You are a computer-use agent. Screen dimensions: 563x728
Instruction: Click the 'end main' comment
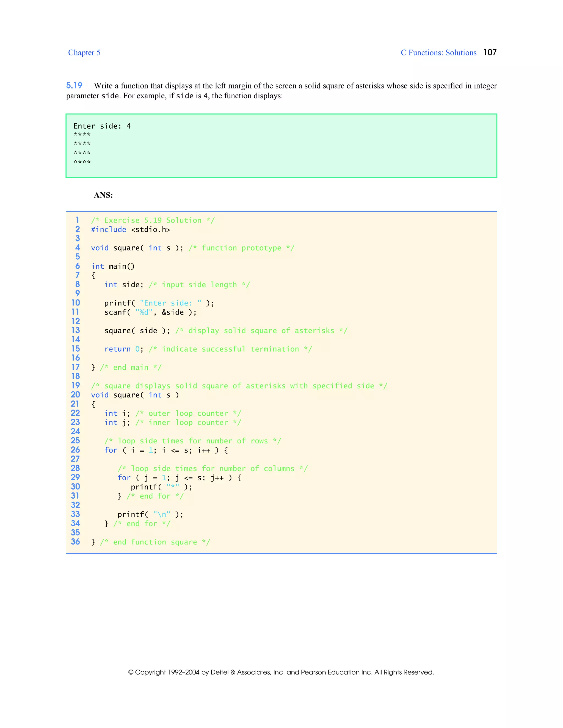click(x=131, y=367)
